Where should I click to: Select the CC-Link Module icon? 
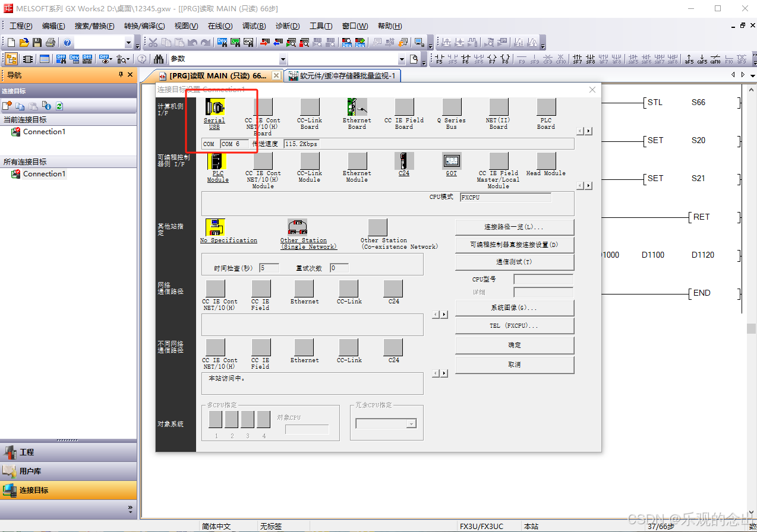[310, 161]
